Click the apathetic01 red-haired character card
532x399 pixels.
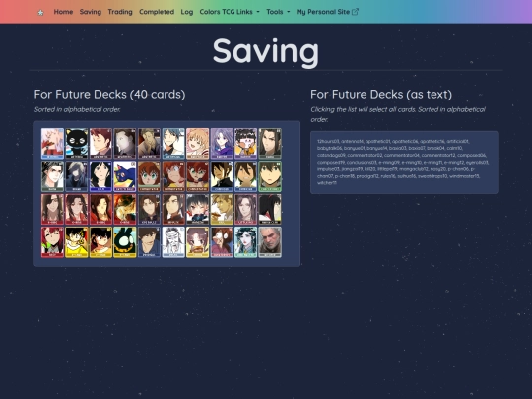coord(100,144)
